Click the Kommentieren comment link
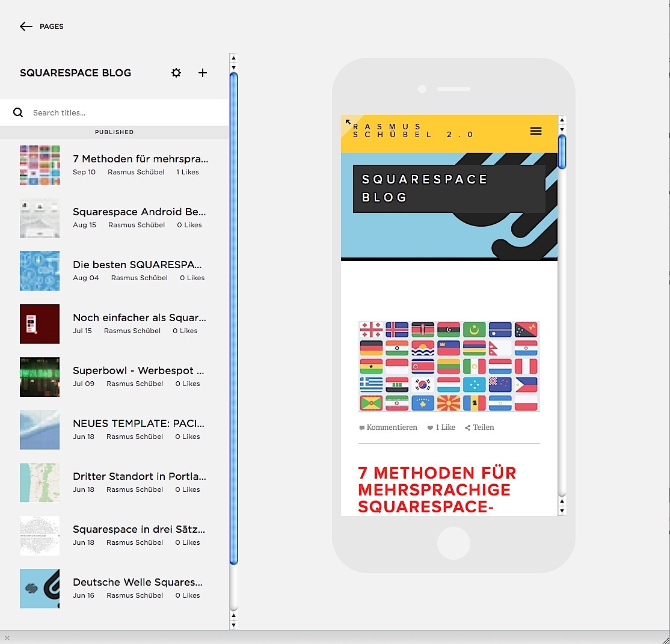Screen dimensions: 670x644 [x=388, y=428]
